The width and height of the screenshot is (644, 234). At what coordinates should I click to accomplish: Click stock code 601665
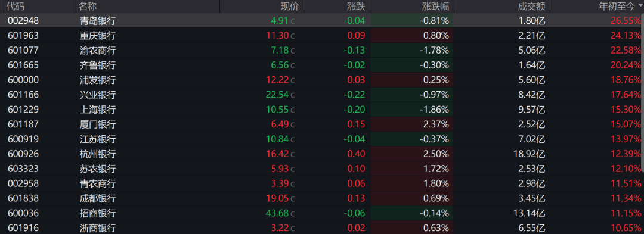pyautogui.click(x=23, y=65)
